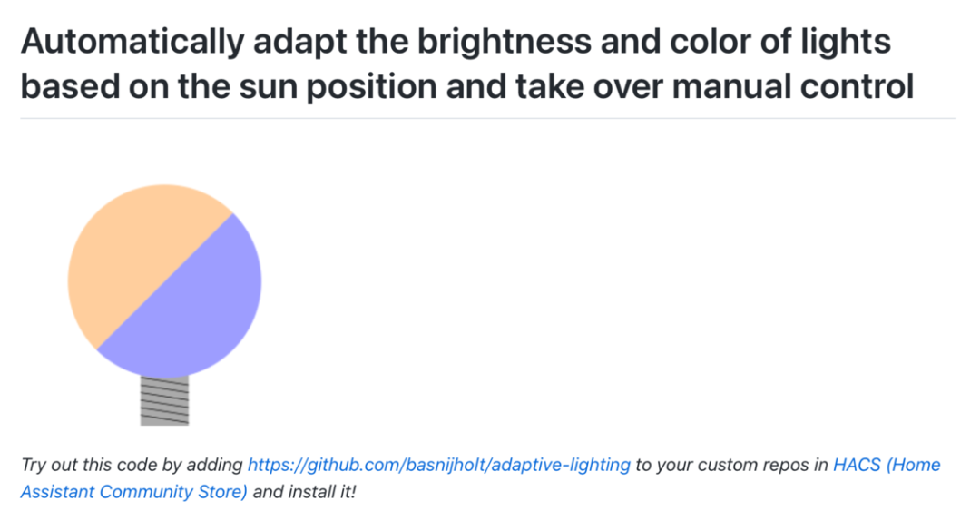
Task: Open the HACS (Home Assistant Community Store) link
Action: tap(887, 466)
